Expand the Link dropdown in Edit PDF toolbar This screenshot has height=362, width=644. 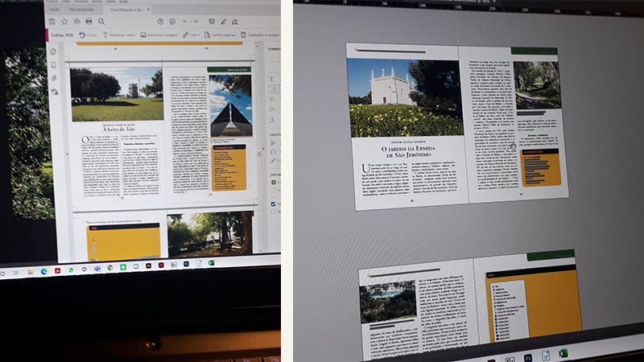(192, 35)
